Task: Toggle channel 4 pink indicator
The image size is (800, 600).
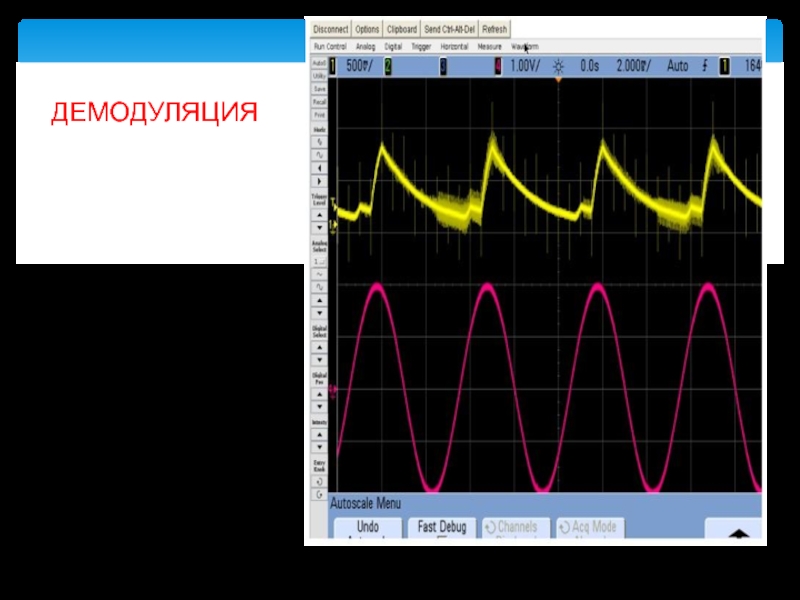Action: (497, 66)
